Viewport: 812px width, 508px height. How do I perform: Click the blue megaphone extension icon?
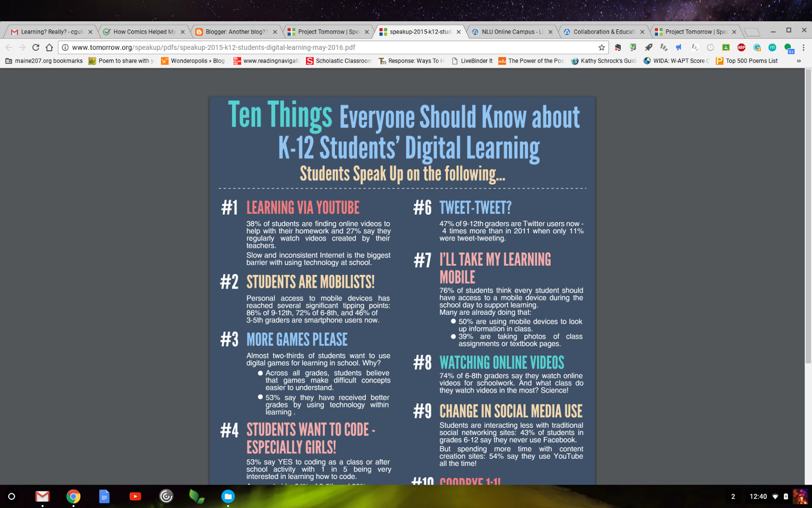pyautogui.click(x=679, y=47)
